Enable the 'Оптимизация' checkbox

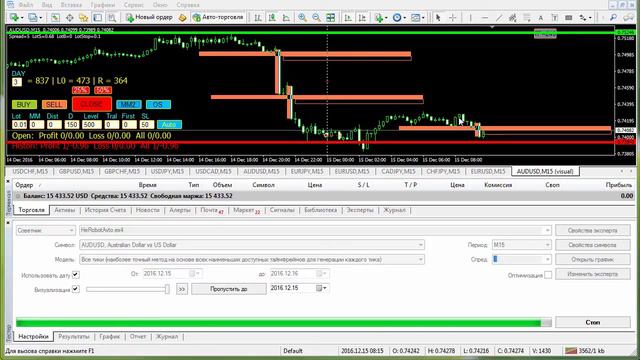pyautogui.click(x=548, y=275)
